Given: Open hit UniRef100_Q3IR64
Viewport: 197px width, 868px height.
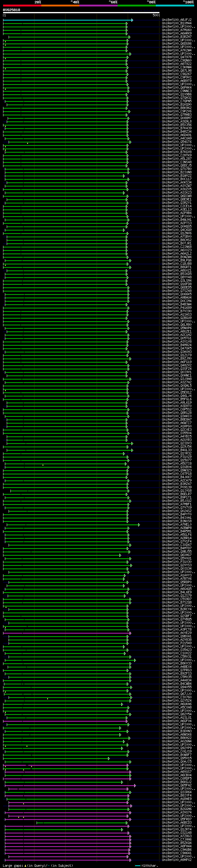Looking at the screenshot, I should [177, 792].
